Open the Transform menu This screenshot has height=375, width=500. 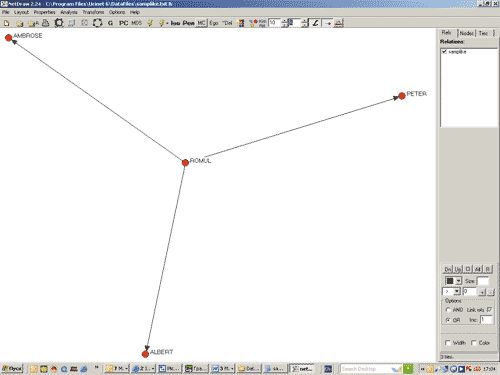point(93,12)
